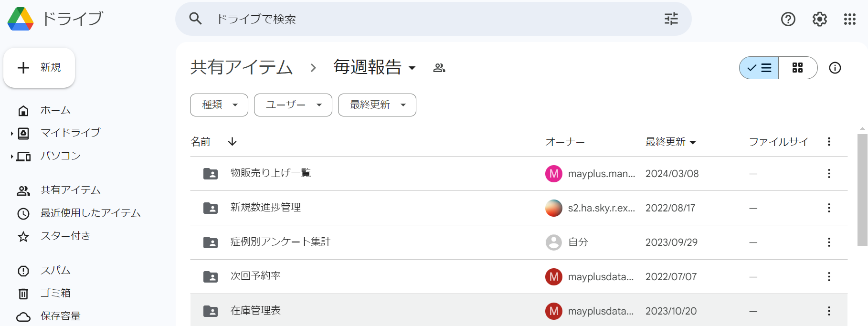Switch to list layout view
Viewport: 868px width, 326px height.
tap(759, 68)
